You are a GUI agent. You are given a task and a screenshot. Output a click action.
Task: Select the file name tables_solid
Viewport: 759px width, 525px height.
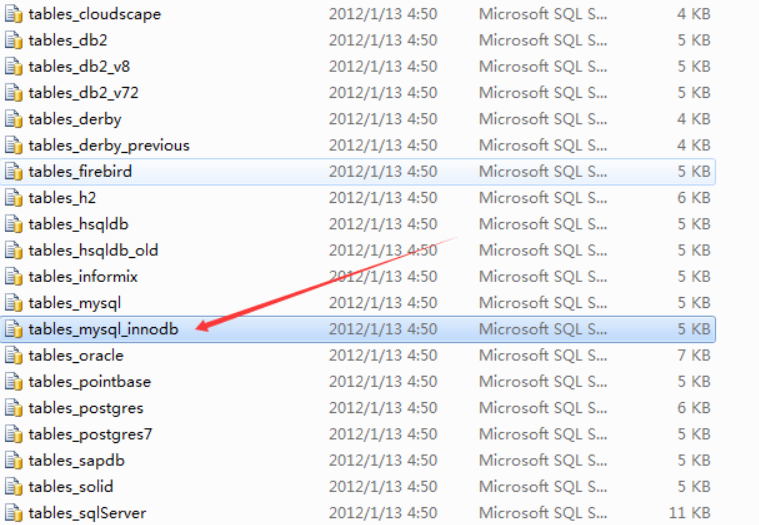(71, 486)
